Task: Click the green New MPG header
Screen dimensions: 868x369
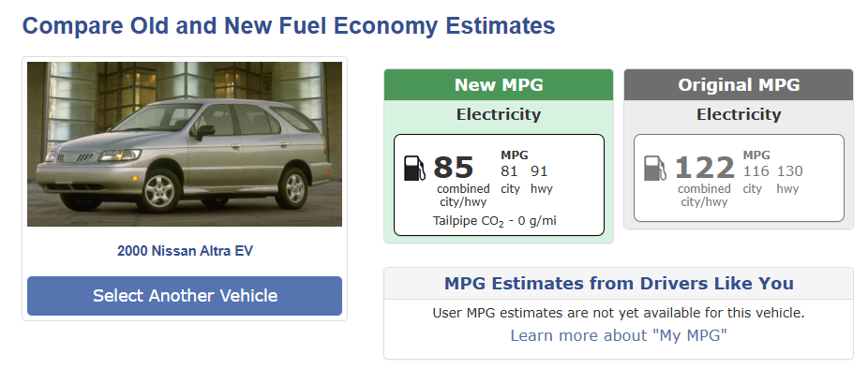Action: point(499,84)
